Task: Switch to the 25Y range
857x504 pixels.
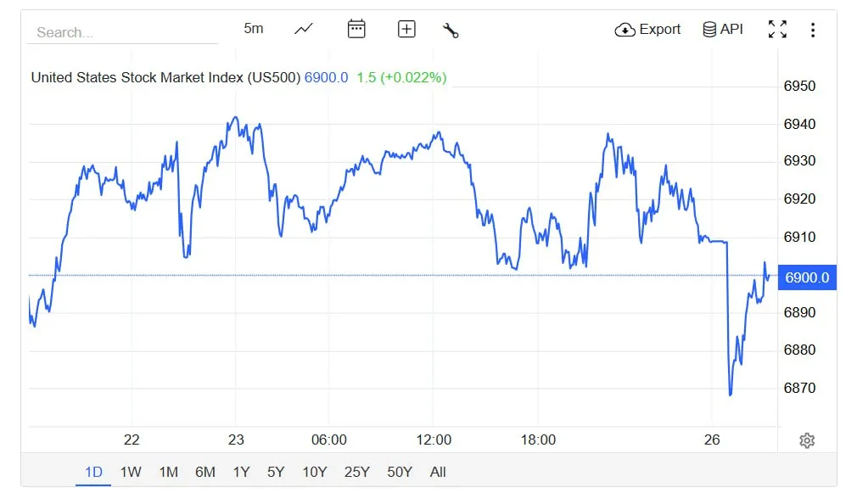Action: click(x=356, y=472)
